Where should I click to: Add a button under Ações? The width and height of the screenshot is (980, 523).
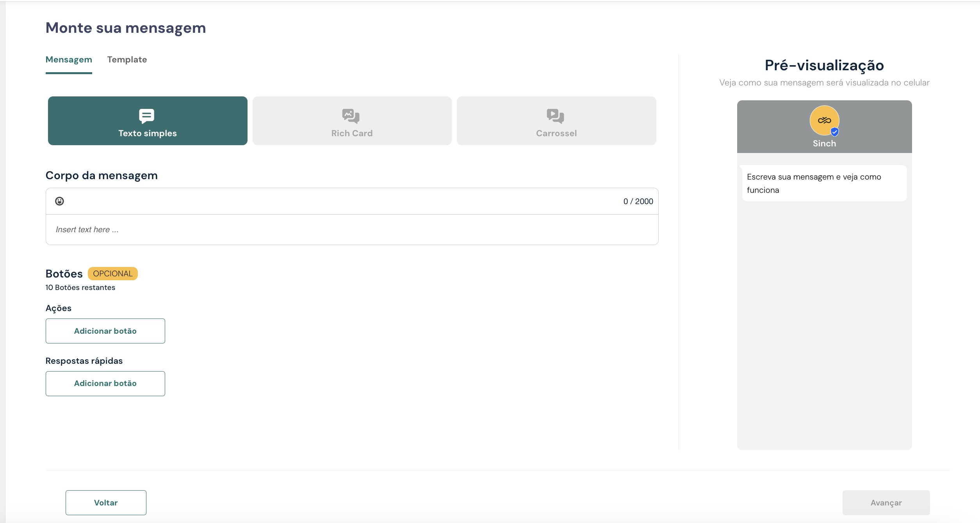coord(105,331)
